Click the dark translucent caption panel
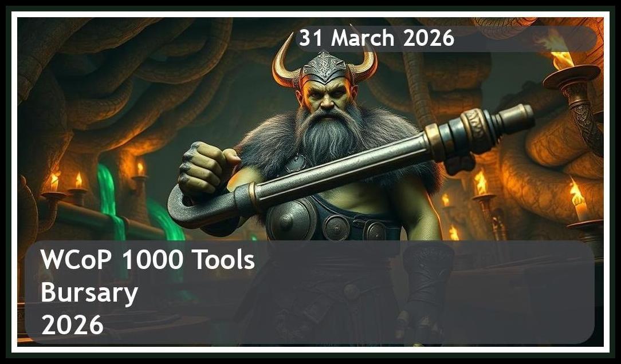The image size is (621, 364). point(310,292)
